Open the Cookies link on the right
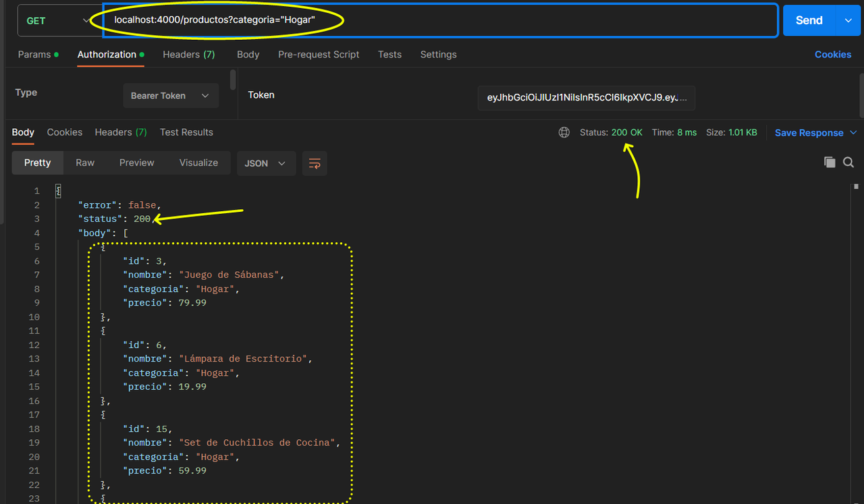This screenshot has width=864, height=504. click(x=833, y=55)
